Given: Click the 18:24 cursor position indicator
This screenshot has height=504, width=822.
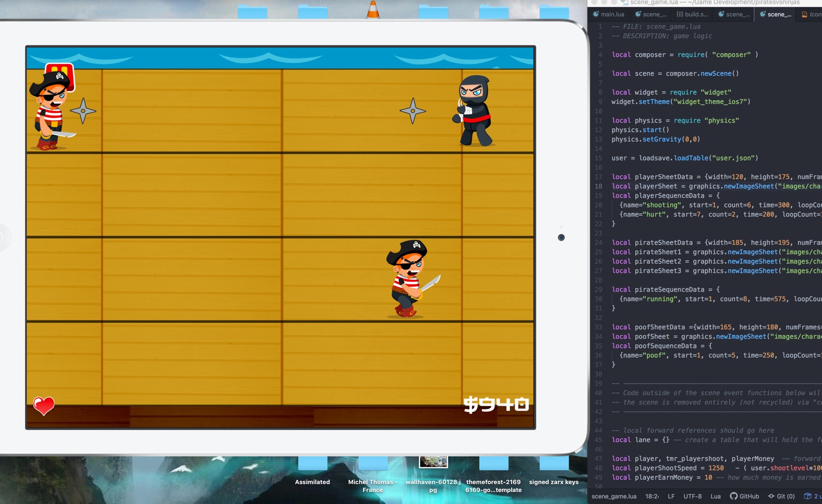Looking at the screenshot, I should point(652,496).
